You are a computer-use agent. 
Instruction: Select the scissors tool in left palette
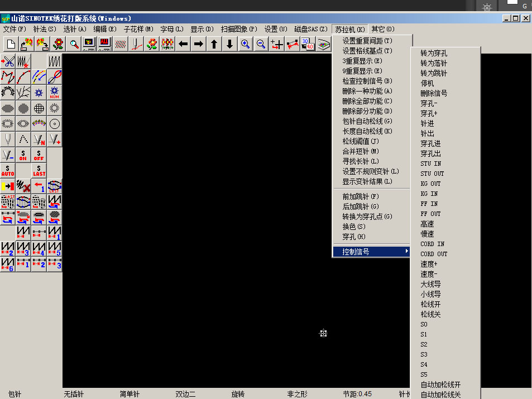click(x=8, y=61)
